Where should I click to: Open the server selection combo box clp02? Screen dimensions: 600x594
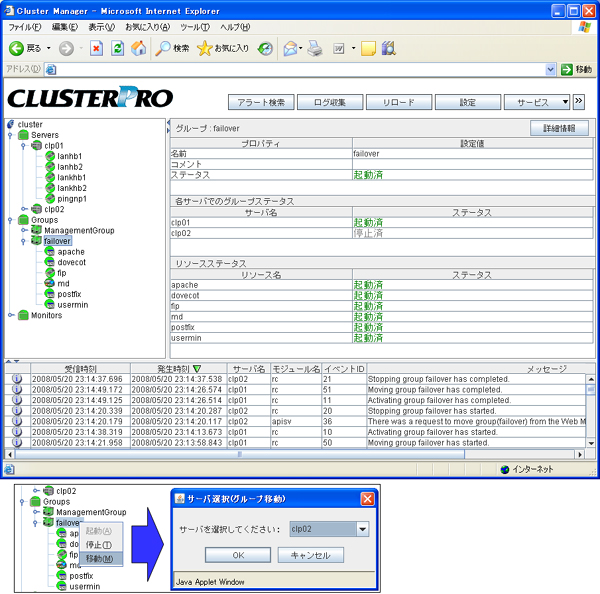(x=362, y=528)
